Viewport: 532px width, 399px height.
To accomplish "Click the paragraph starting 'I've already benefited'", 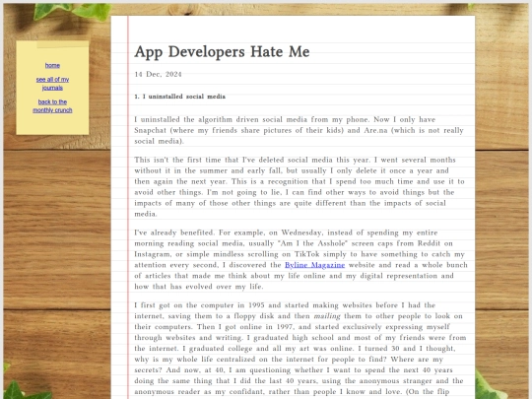I will point(300,259).
